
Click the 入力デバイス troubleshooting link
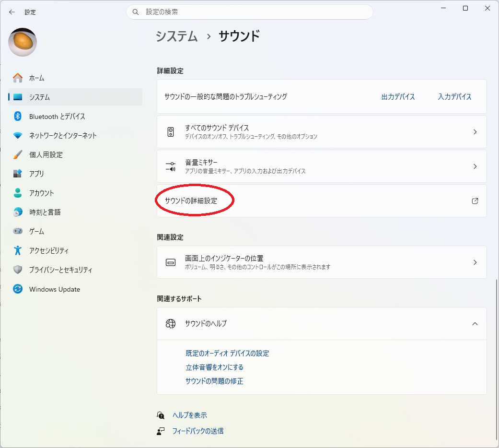454,96
